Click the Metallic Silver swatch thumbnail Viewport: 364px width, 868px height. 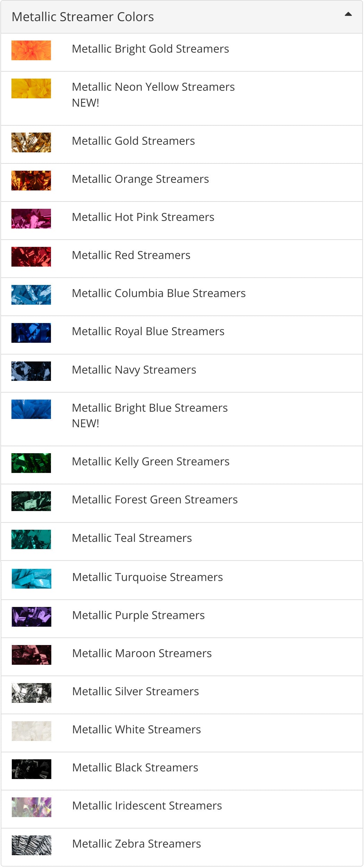click(x=32, y=693)
